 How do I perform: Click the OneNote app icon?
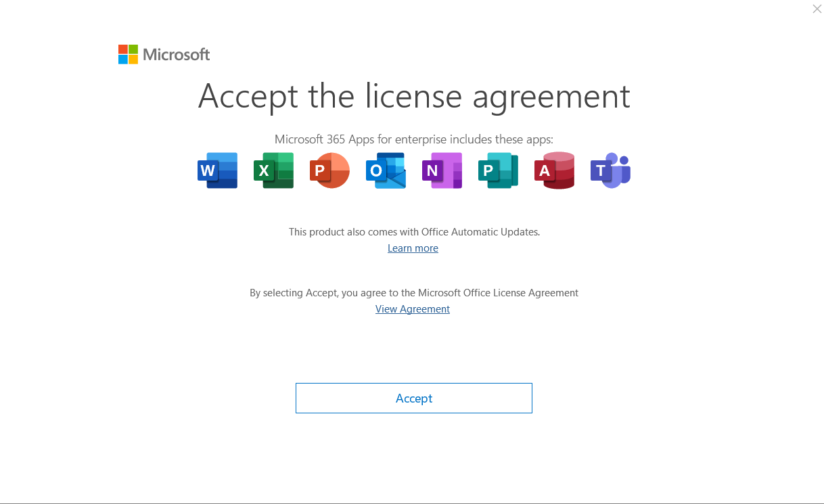pyautogui.click(x=442, y=170)
